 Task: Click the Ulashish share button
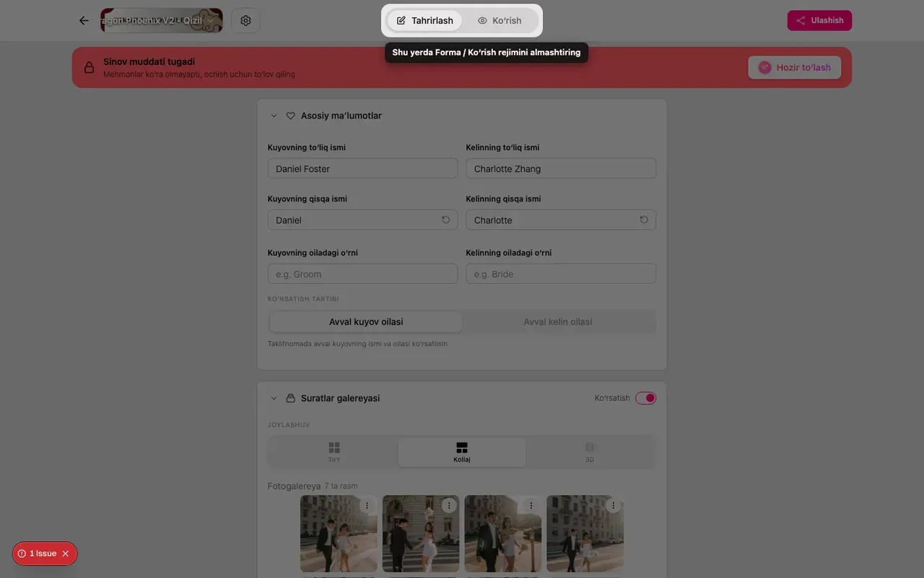coord(819,20)
